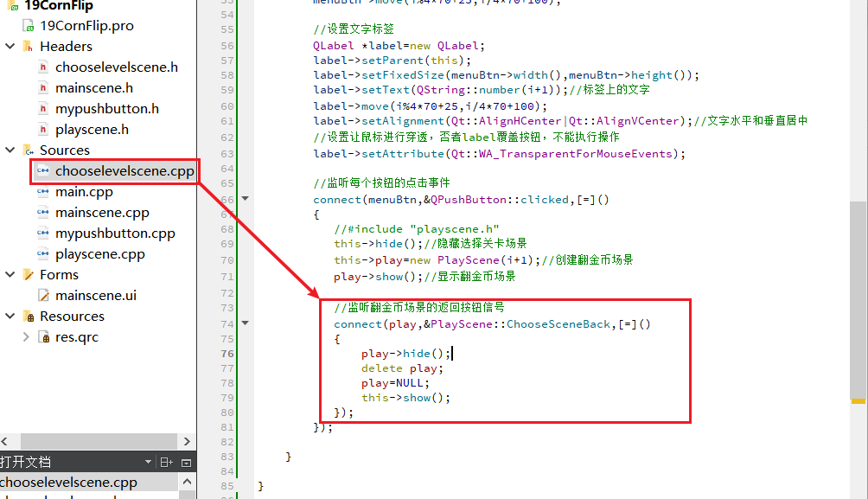Screen dimensions: 868x499
Task: Click the header icon of mainscene.h
Action: click(x=43, y=87)
